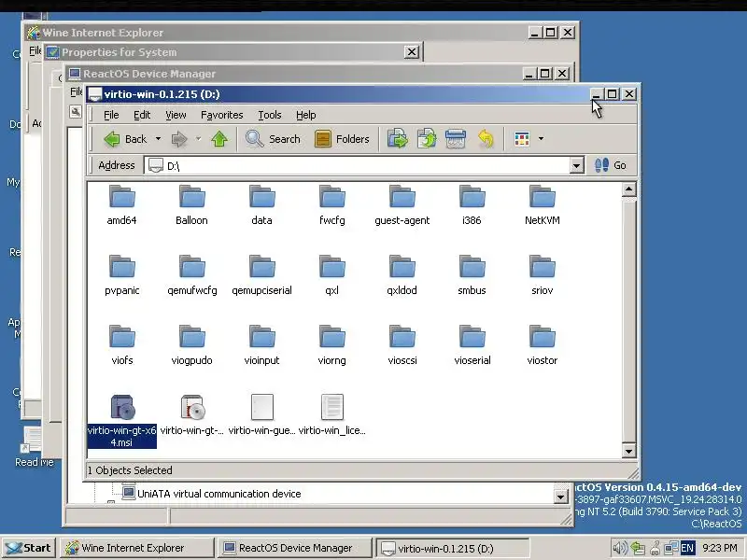Select the viogpudo folder
747x560 pixels.
(x=192, y=344)
